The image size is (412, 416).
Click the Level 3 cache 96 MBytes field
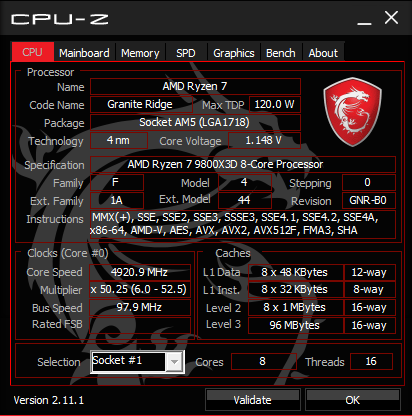pyautogui.click(x=296, y=325)
